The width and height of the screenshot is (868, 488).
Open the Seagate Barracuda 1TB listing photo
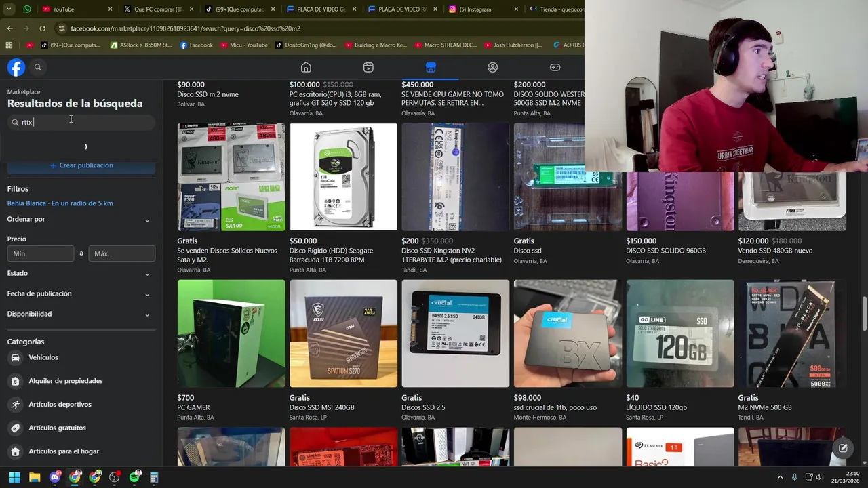343,177
